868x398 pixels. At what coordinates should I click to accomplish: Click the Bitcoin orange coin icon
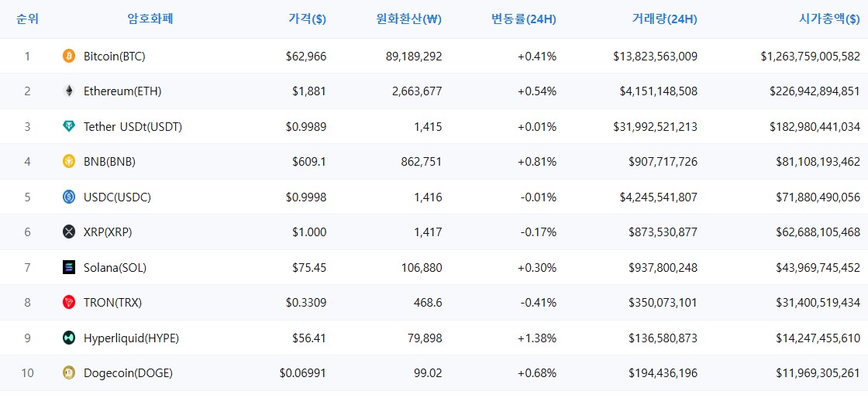69,56
